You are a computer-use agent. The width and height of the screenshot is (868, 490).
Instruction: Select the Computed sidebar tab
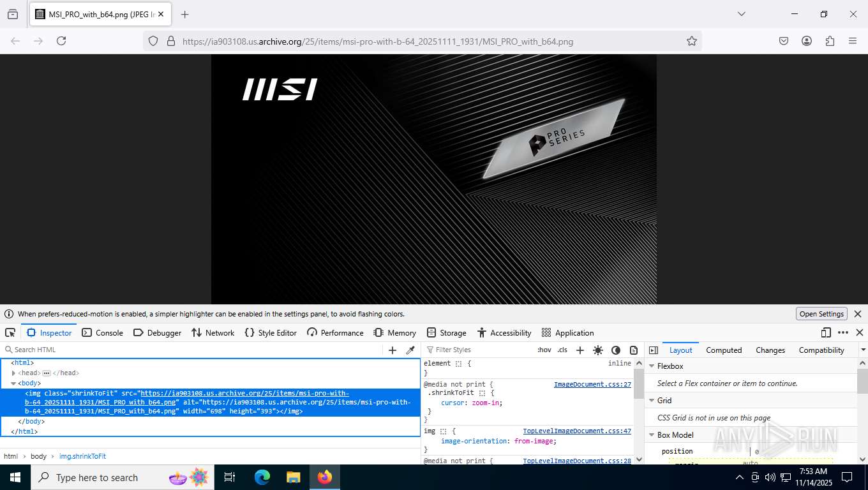click(x=724, y=350)
